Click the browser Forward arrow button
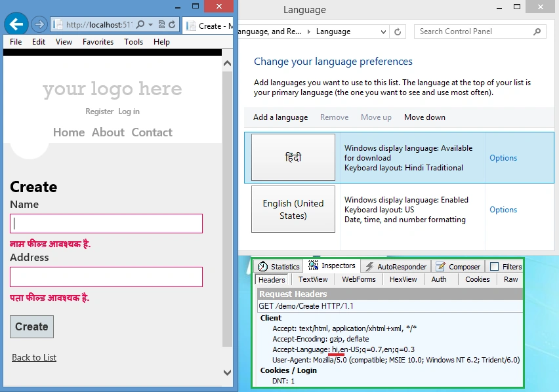Image resolution: width=559 pixels, height=392 pixels. [39, 24]
